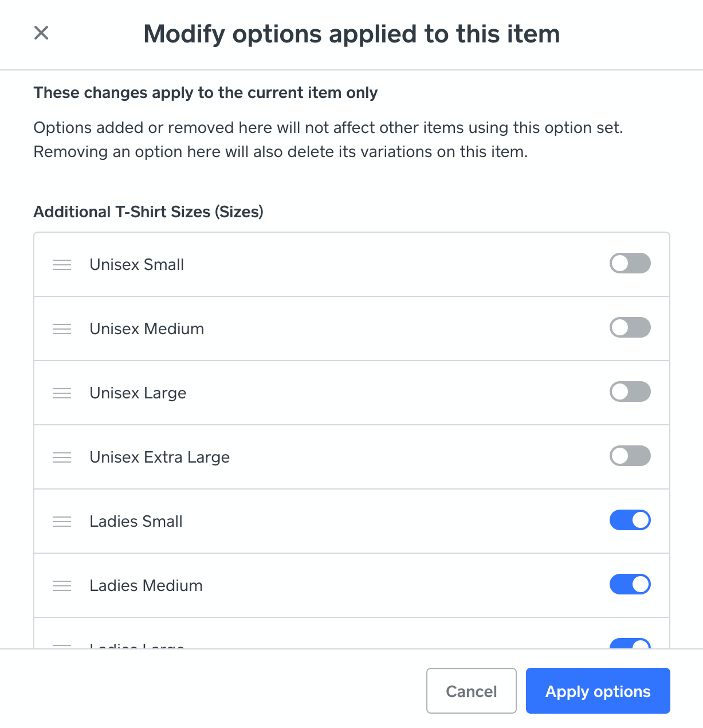The image size is (703, 728).
Task: Click the Apply options button
Action: coord(598,691)
